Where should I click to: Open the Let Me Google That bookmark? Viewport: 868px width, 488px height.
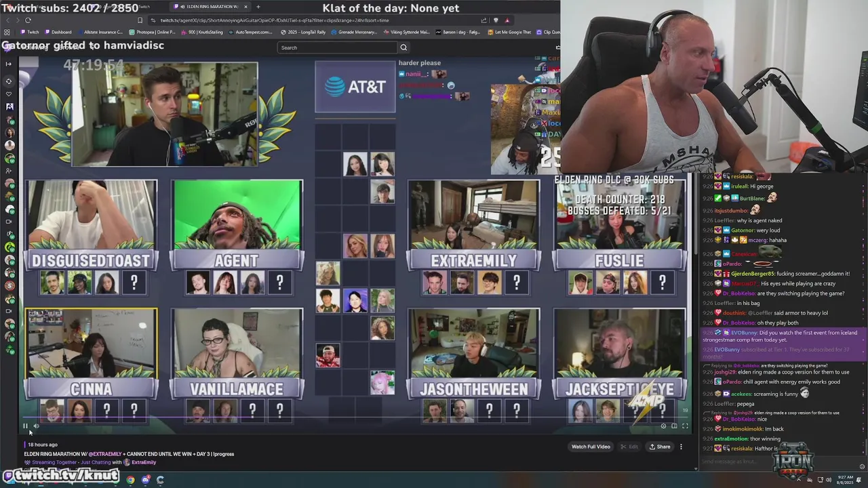pos(509,32)
